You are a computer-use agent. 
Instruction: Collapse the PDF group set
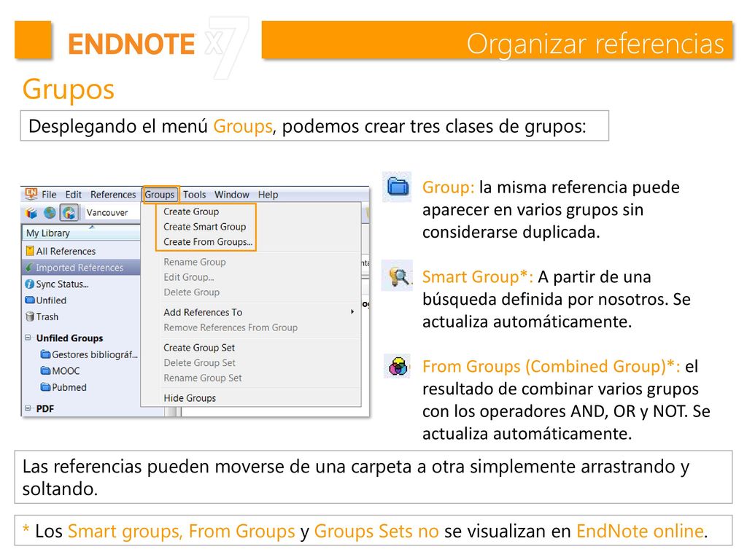[28, 408]
